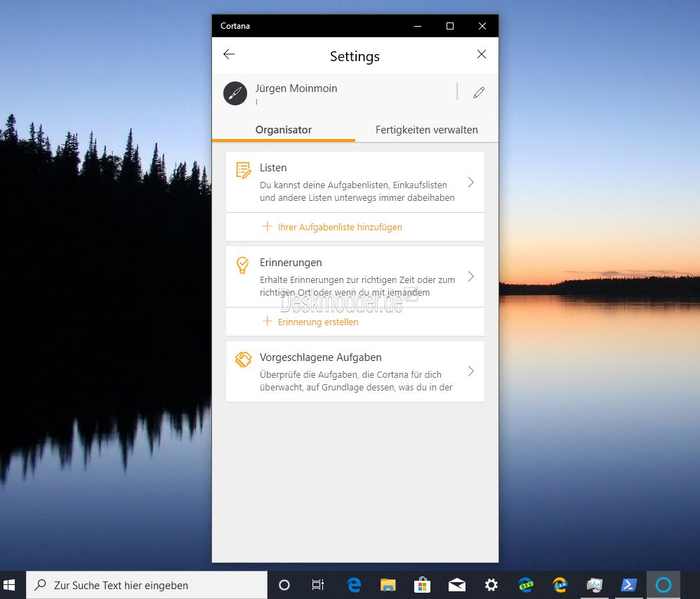Click the taskbar search box
This screenshot has width=700, height=599.
147,585
